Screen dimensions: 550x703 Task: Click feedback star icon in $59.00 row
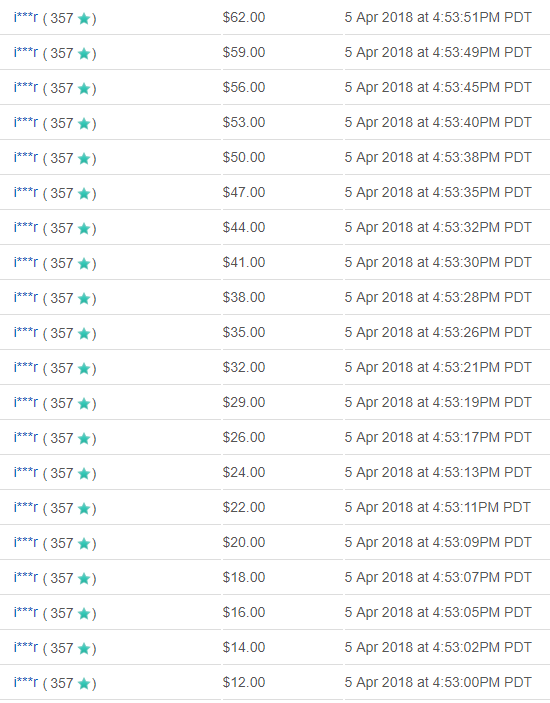pyautogui.click(x=84, y=54)
